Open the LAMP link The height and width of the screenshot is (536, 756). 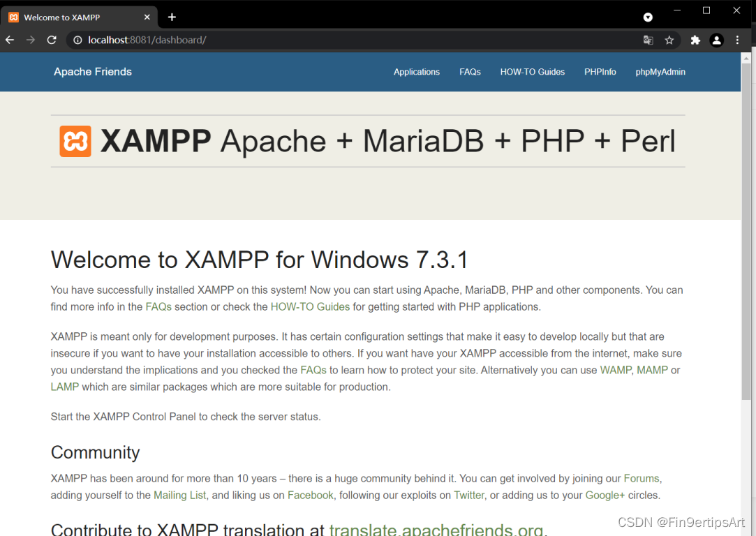pos(65,387)
